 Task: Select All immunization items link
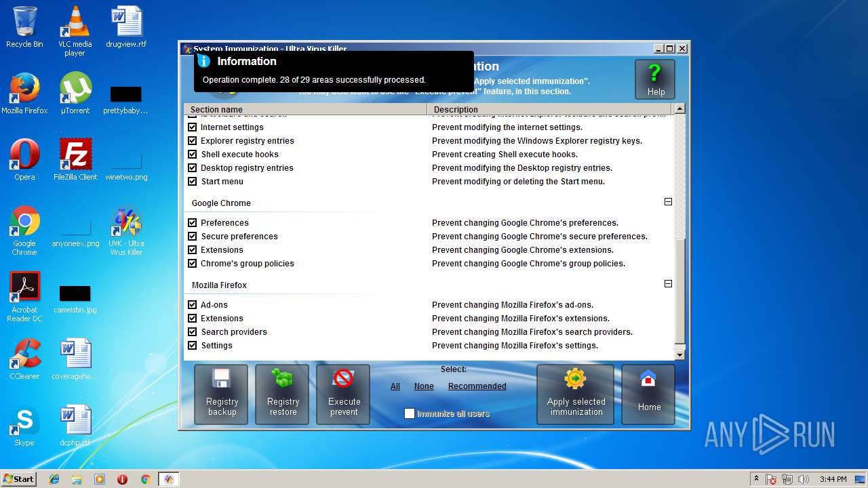[395, 386]
